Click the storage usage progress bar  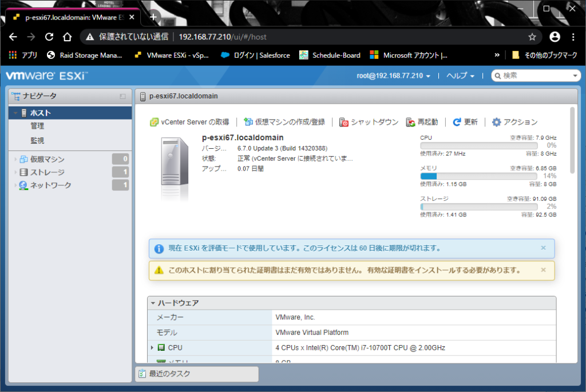click(479, 207)
